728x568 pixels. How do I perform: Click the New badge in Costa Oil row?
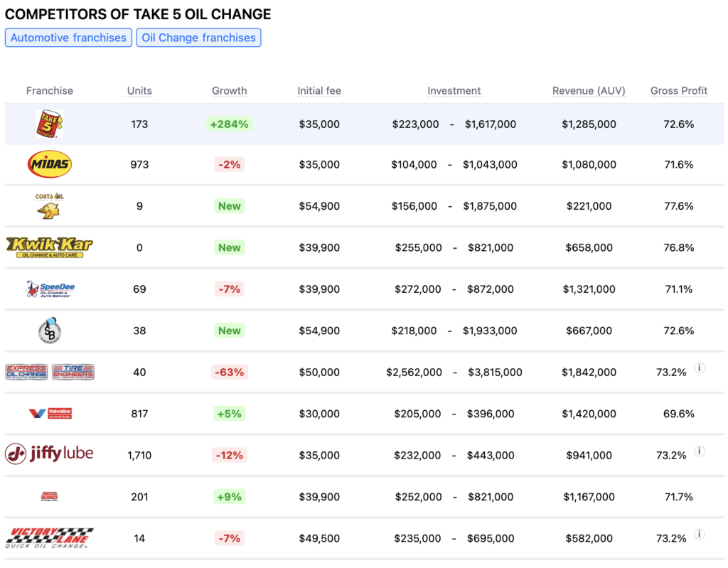click(x=230, y=205)
